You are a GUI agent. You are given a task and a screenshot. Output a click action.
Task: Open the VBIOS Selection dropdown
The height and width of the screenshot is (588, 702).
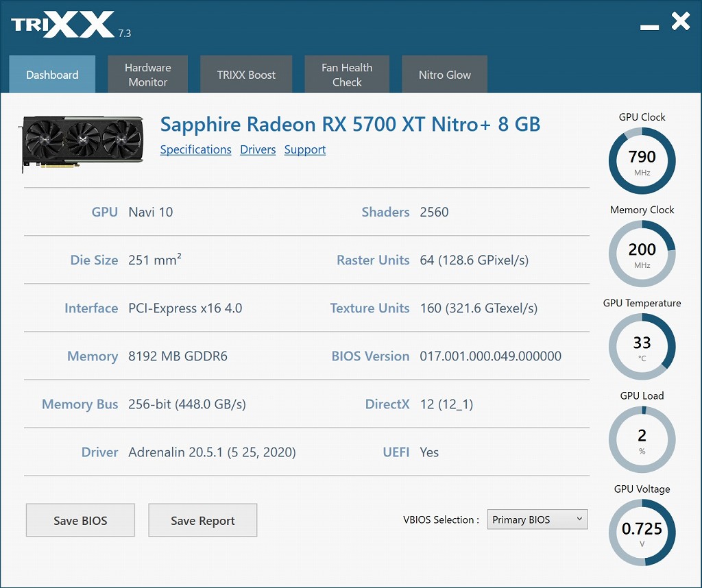[x=537, y=519]
